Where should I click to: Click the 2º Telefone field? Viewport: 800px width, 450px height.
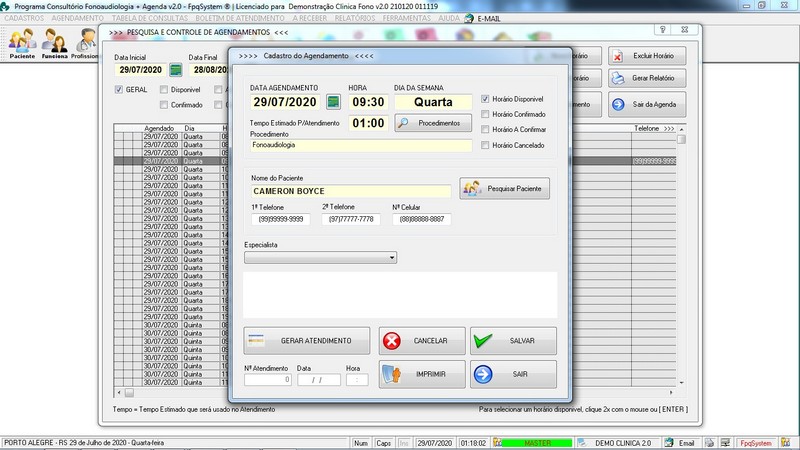351,219
